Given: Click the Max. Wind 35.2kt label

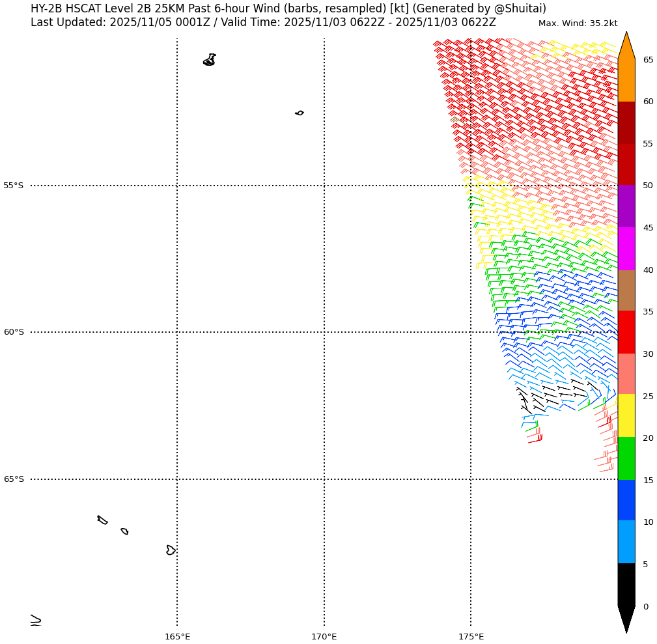Looking at the screenshot, I should pyautogui.click(x=578, y=23).
